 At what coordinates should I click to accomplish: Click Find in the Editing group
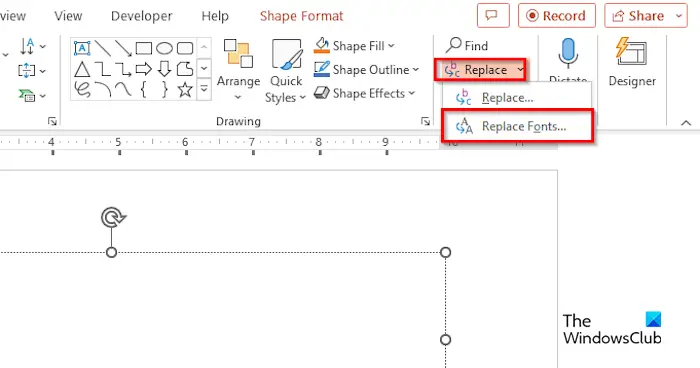click(x=467, y=46)
